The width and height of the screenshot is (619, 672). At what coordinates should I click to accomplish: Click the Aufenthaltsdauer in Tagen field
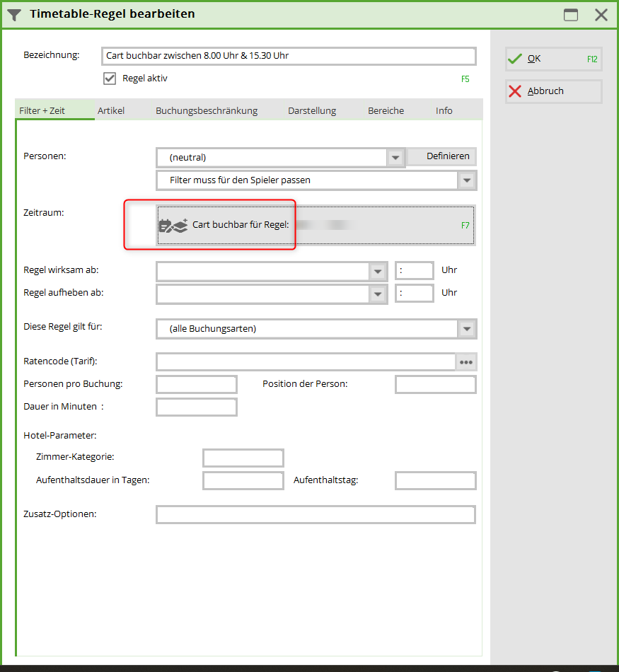[243, 480]
